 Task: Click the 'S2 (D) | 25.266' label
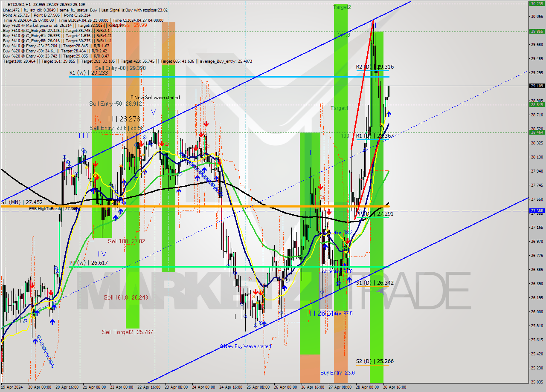pos(375,361)
